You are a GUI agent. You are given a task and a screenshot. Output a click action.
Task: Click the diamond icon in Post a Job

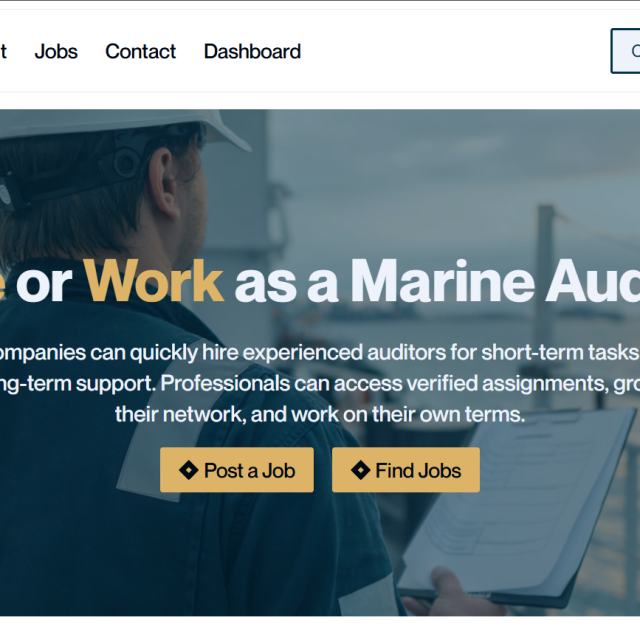(189, 470)
